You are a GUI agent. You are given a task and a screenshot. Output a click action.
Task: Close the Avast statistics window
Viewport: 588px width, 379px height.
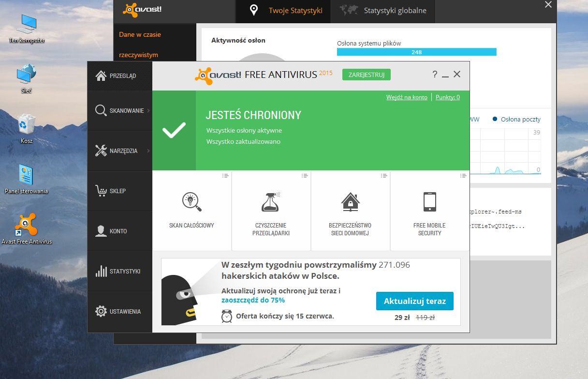click(548, 5)
